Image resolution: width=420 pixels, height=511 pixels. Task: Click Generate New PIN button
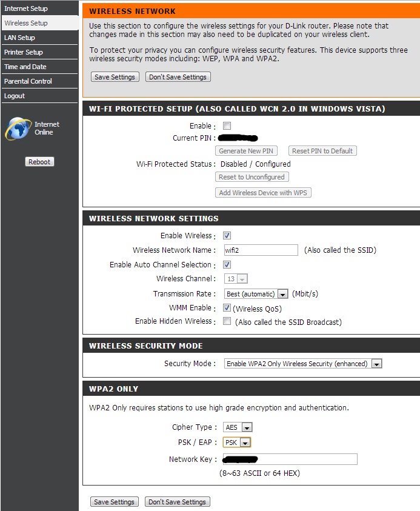246,151
